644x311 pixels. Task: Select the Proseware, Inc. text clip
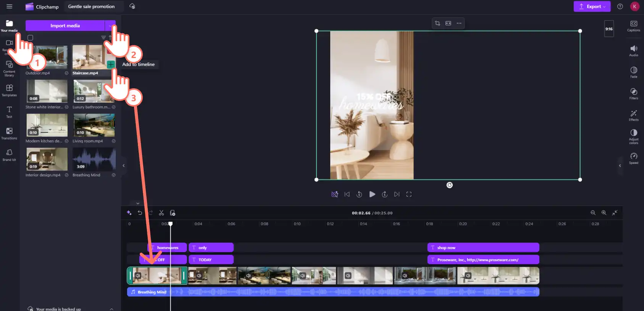483,259
